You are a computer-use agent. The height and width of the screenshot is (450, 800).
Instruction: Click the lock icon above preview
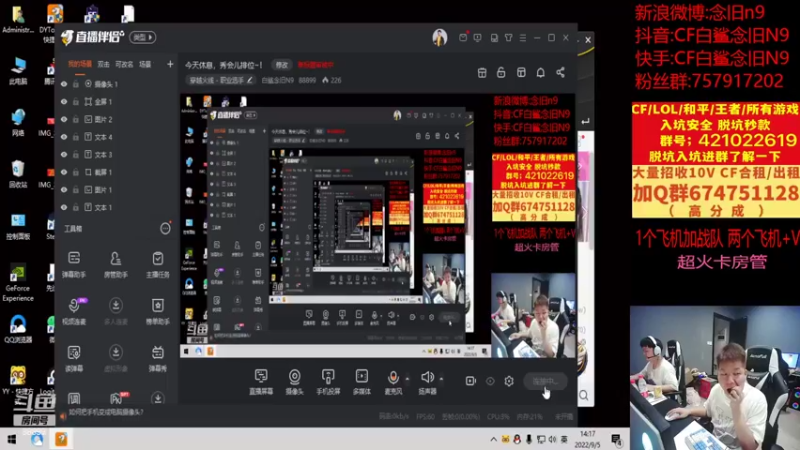coord(501,72)
